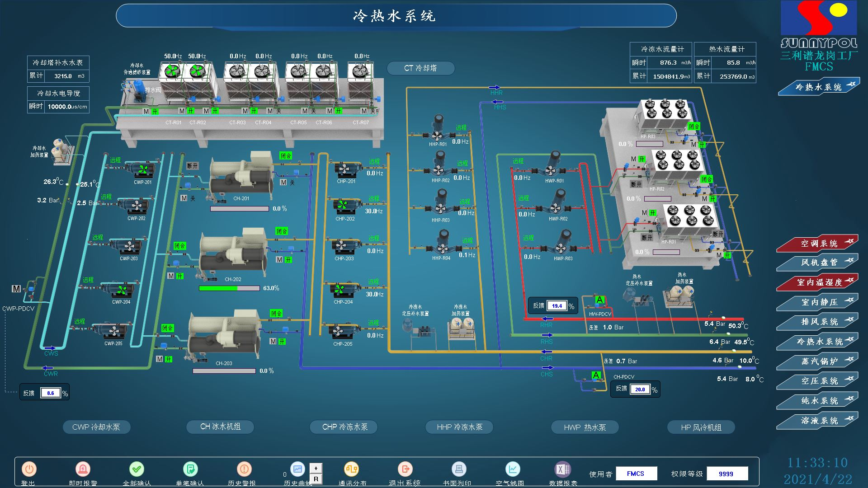Image resolution: width=868 pixels, height=488 pixels.
Task: Click the CT 冷却塔 label button
Action: coord(420,68)
